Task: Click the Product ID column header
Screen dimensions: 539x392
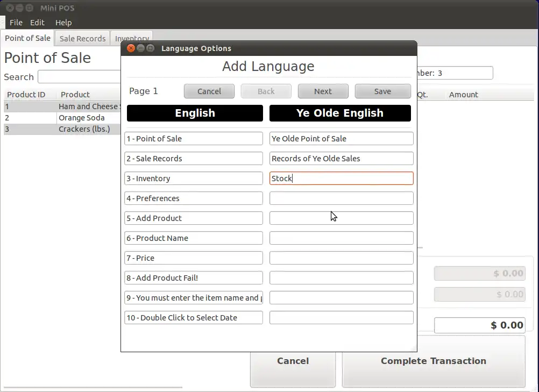Action: 26,95
